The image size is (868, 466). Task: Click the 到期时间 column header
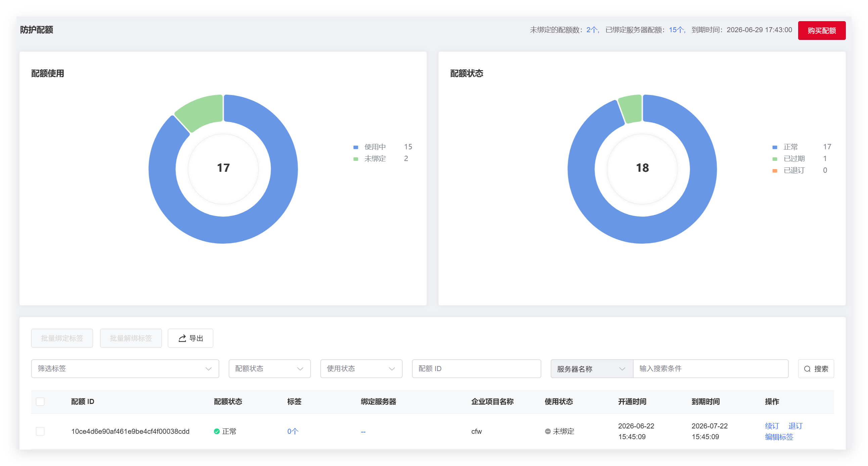coord(705,401)
